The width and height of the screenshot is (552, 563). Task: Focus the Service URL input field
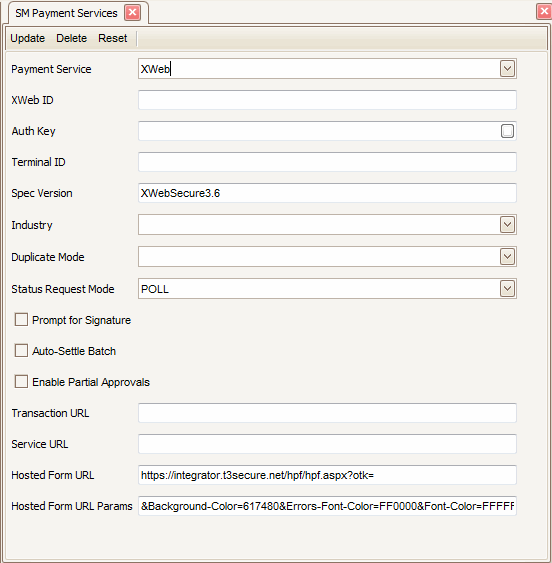(327, 444)
